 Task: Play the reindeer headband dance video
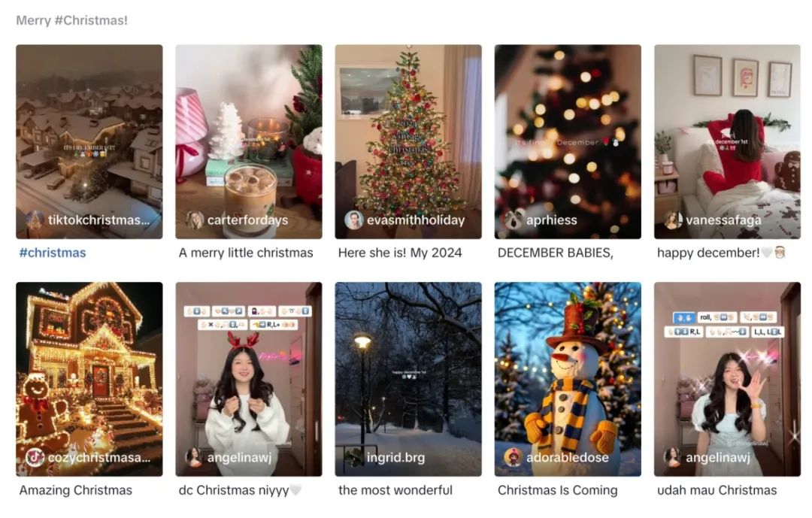click(249, 379)
